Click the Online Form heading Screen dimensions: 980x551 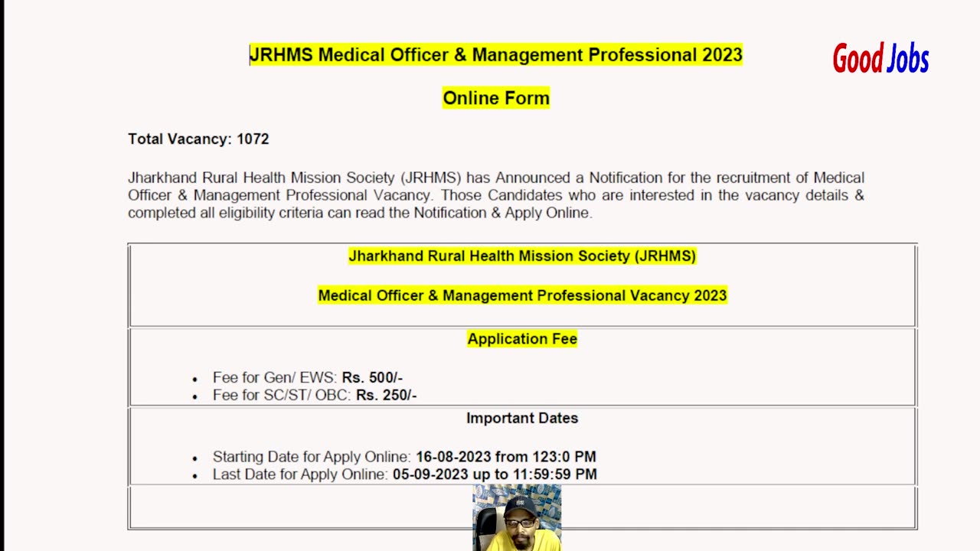pyautogui.click(x=496, y=98)
